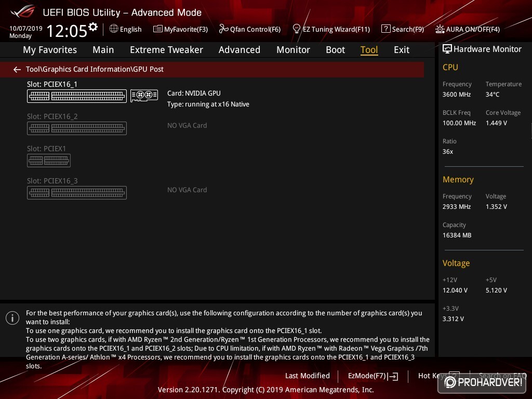Switch to the Advanced tab
Screen dimensions: 532x399
click(x=239, y=50)
